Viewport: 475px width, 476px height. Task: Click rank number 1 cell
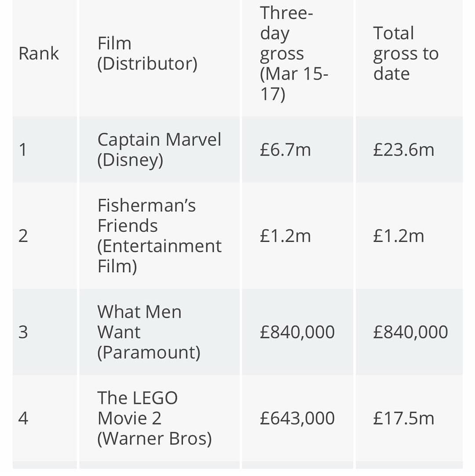[23, 150]
